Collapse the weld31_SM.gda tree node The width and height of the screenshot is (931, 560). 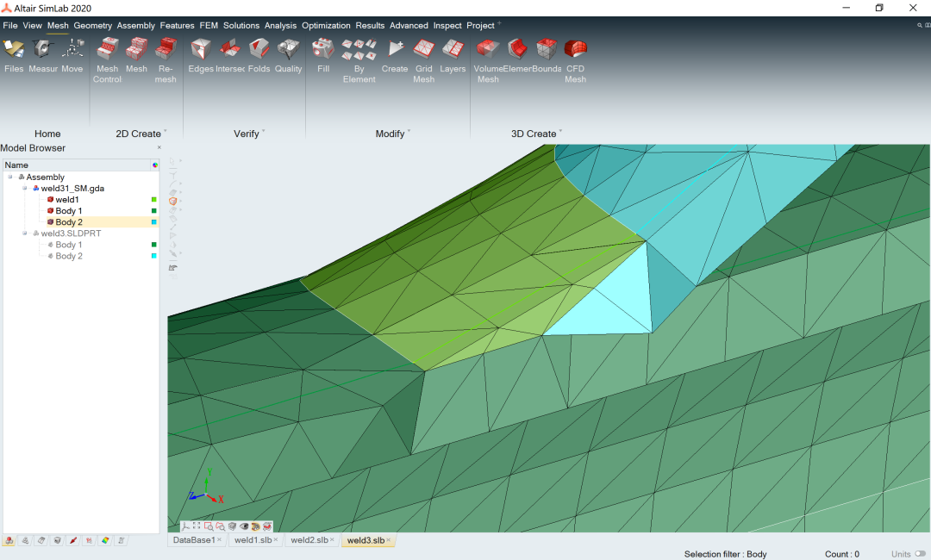click(25, 188)
